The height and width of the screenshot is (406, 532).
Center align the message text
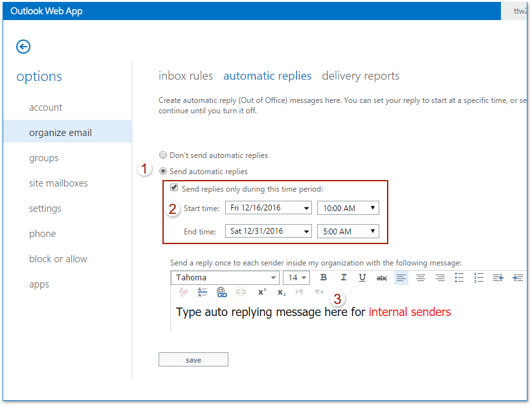[421, 278]
